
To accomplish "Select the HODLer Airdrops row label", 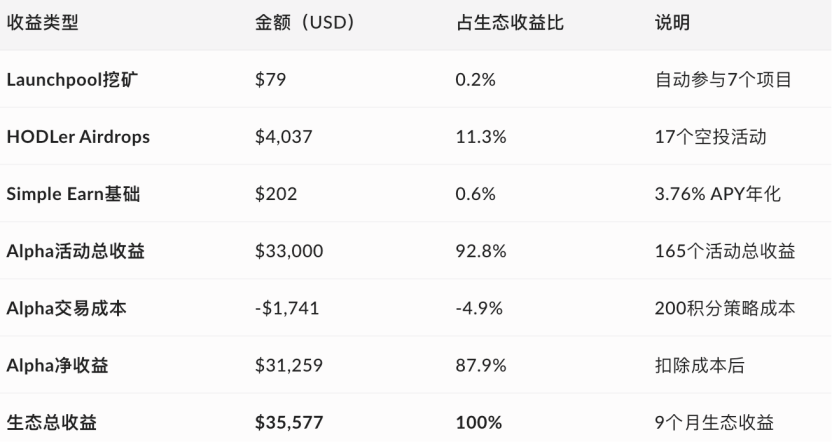I will [x=78, y=138].
